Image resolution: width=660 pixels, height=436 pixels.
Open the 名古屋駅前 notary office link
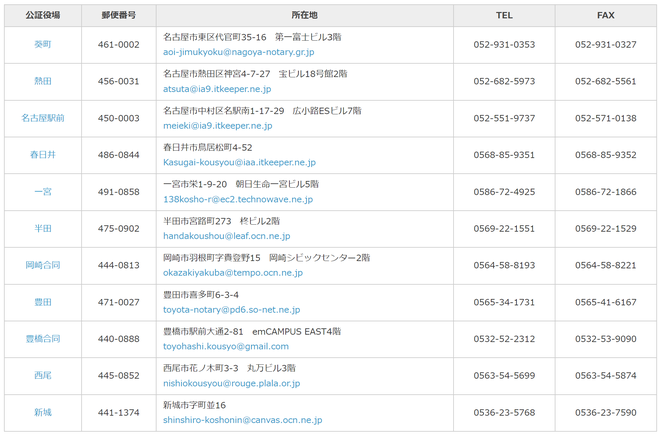tap(43, 118)
